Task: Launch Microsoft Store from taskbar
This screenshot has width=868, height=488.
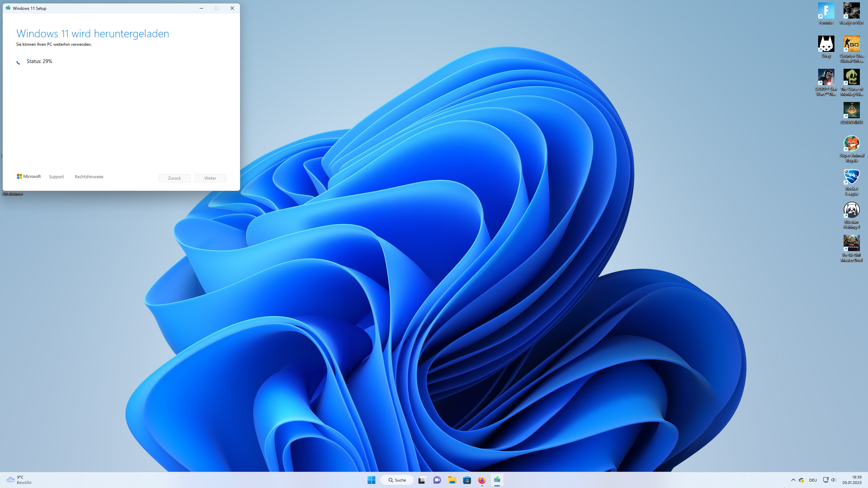Action: tap(467, 480)
